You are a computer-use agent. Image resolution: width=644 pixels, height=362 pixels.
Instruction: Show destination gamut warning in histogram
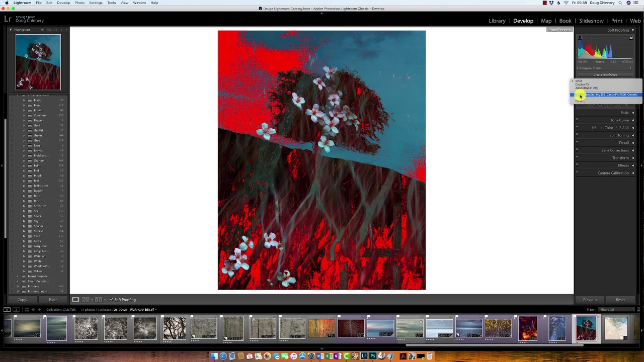click(631, 38)
